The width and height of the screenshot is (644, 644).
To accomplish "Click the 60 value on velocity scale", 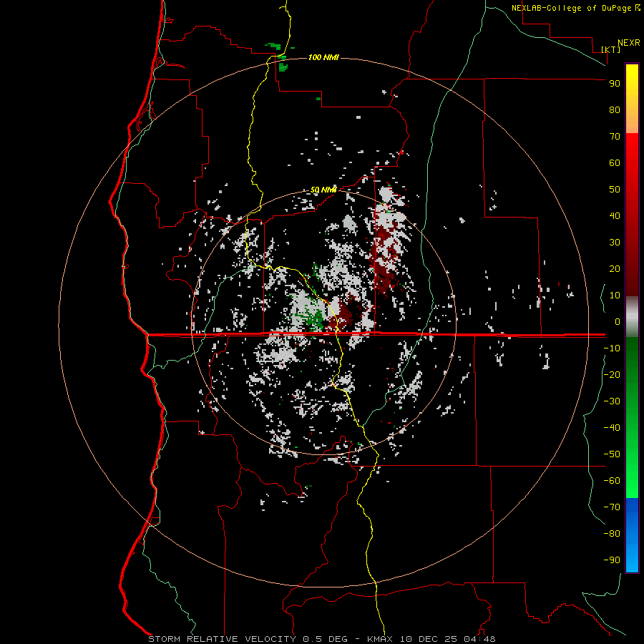I will click(615, 163).
